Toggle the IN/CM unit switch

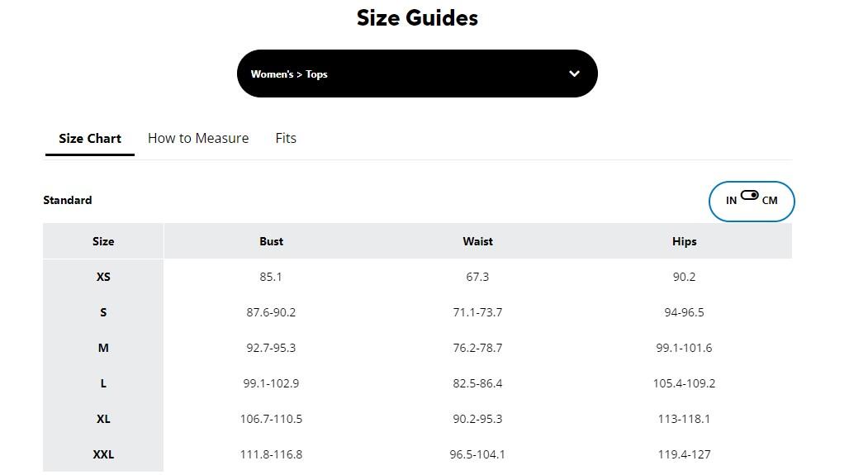pyautogui.click(x=750, y=195)
